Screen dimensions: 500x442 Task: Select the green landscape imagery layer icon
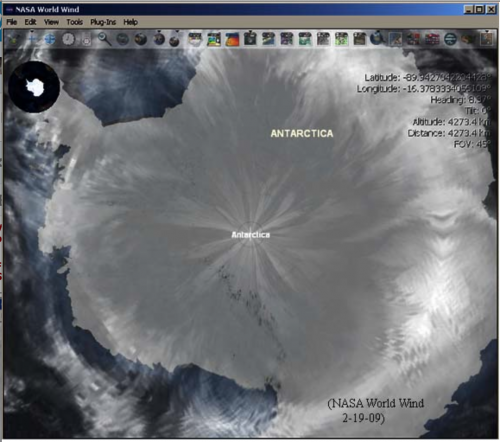[x=214, y=39]
